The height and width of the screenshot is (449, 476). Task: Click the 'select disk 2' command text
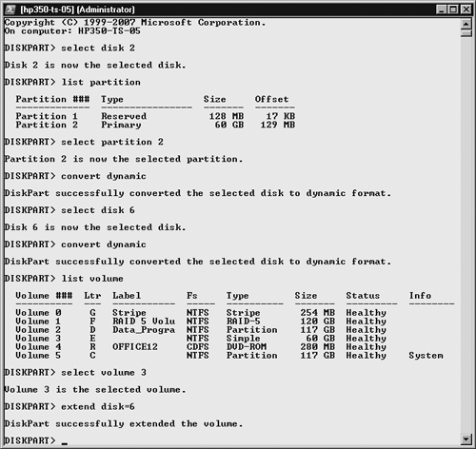click(x=98, y=48)
